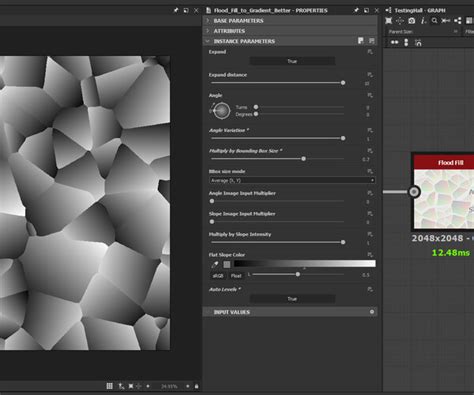Click the magnifier search icon in graph toolbar

tap(434, 21)
